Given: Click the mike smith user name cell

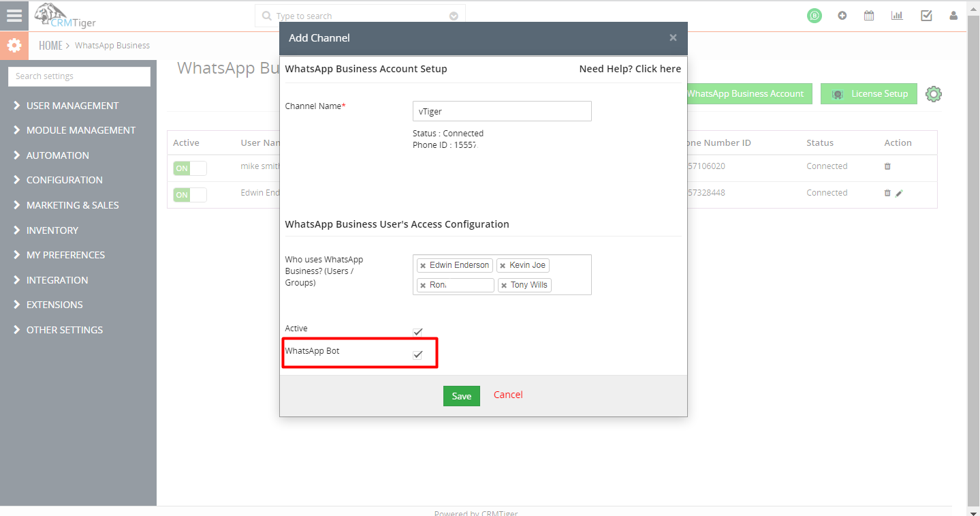Looking at the screenshot, I should point(260,166).
